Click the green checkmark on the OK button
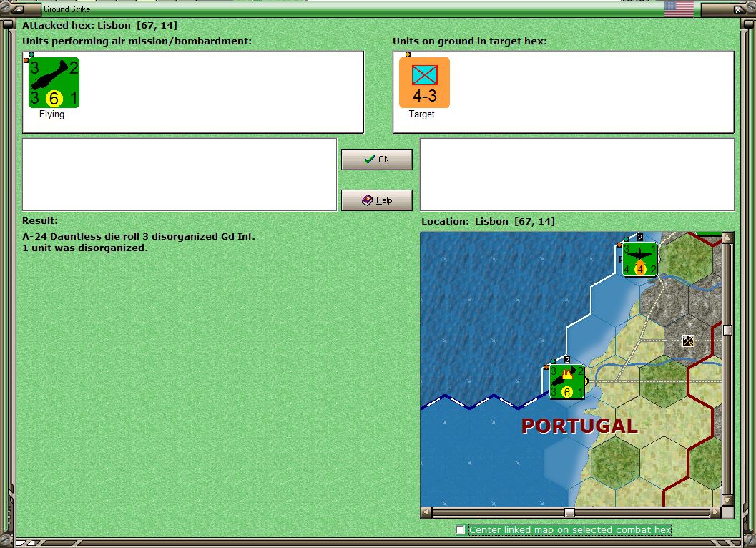 click(x=368, y=159)
